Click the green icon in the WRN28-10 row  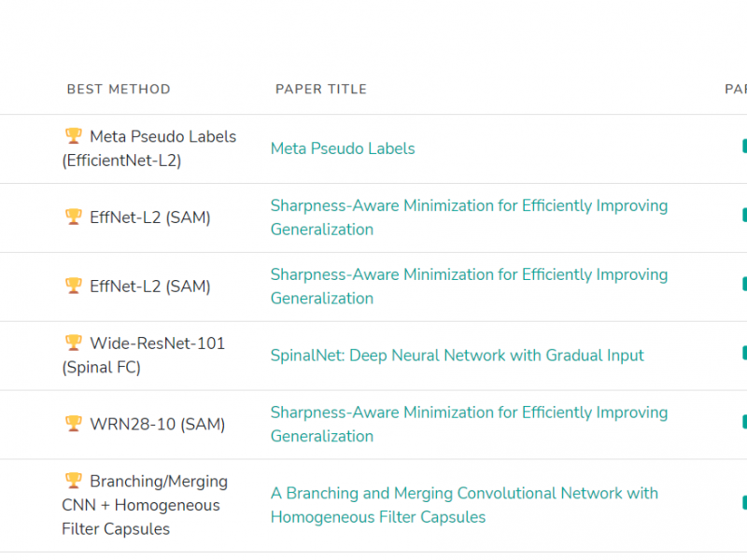pyautogui.click(x=743, y=422)
